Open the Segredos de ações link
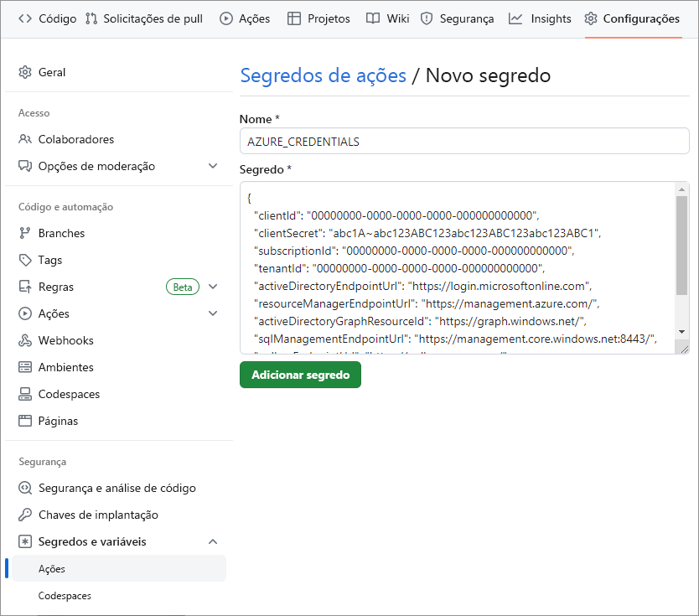 pyautogui.click(x=323, y=75)
